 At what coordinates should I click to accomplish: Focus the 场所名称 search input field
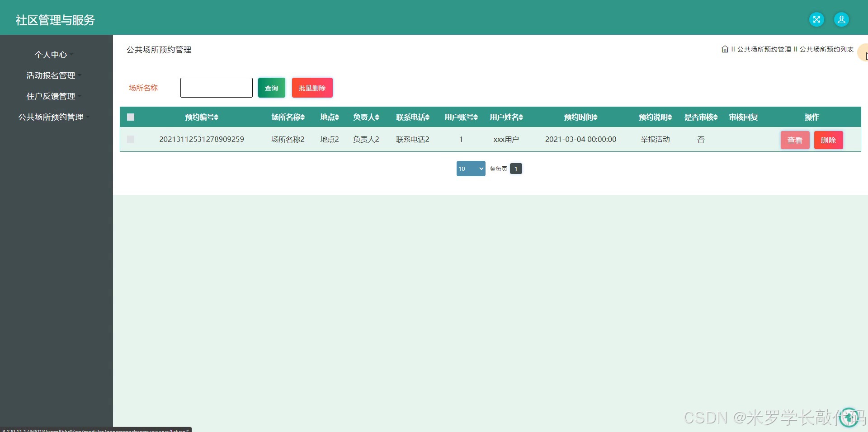click(216, 88)
